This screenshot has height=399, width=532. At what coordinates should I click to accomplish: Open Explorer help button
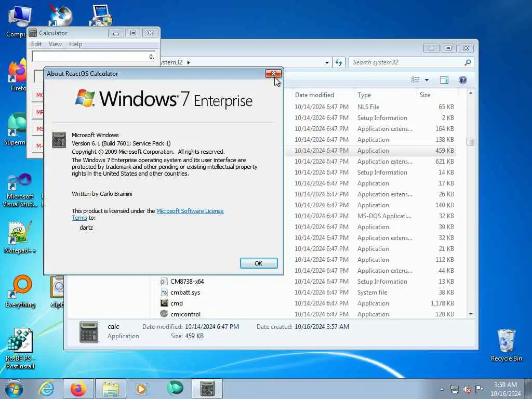(x=463, y=80)
